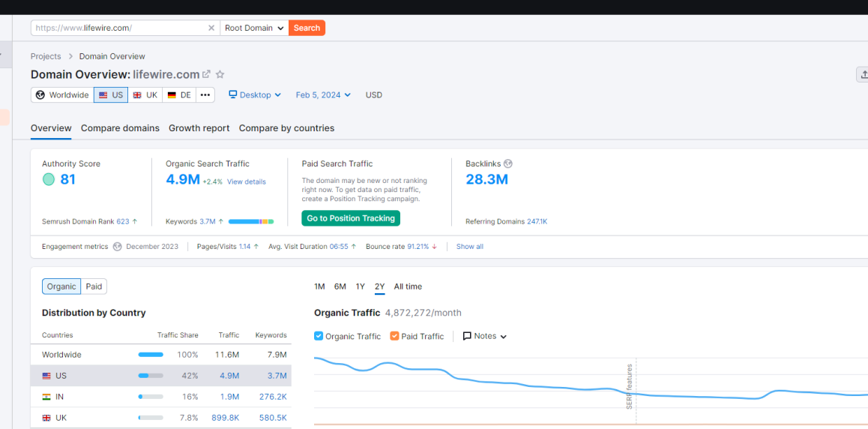Click the UK flag in database selector
This screenshot has width=868, height=429.
[x=137, y=95]
